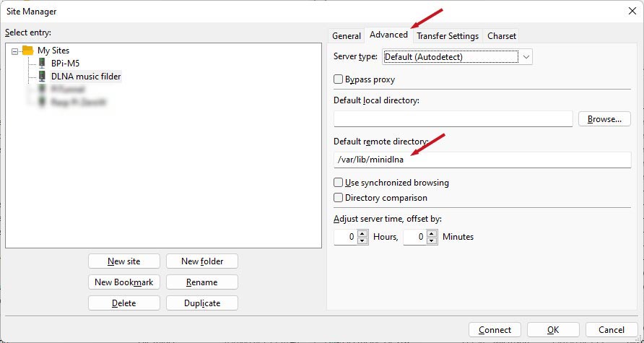The height and width of the screenshot is (343, 644).
Task: Click the BPi-M5 server icon
Action: [42, 64]
